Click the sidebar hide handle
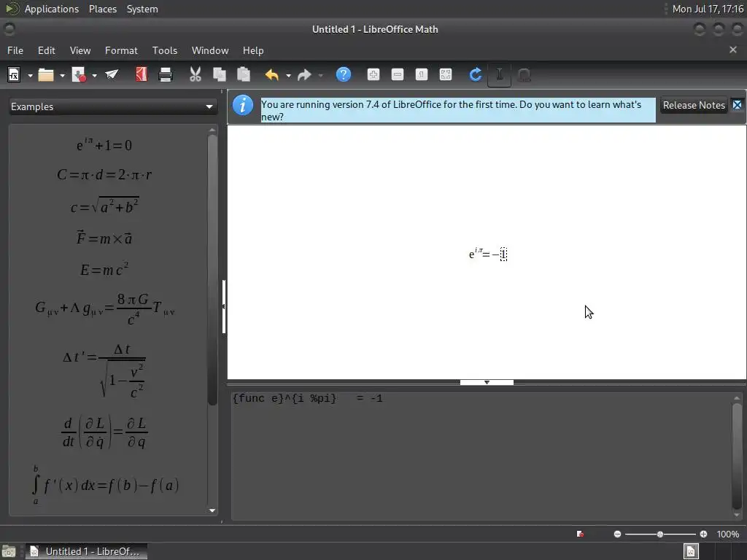Image resolution: width=747 pixels, height=560 pixels. click(x=223, y=307)
